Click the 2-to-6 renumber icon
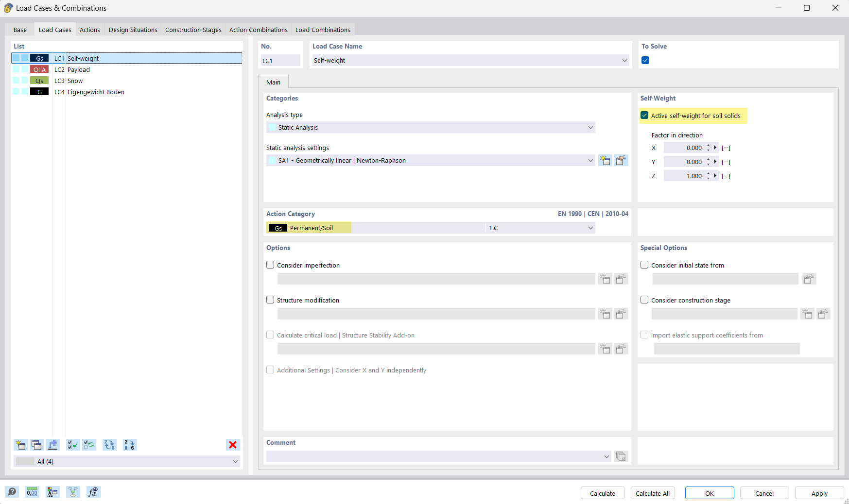The image size is (849, 504). pos(130,445)
